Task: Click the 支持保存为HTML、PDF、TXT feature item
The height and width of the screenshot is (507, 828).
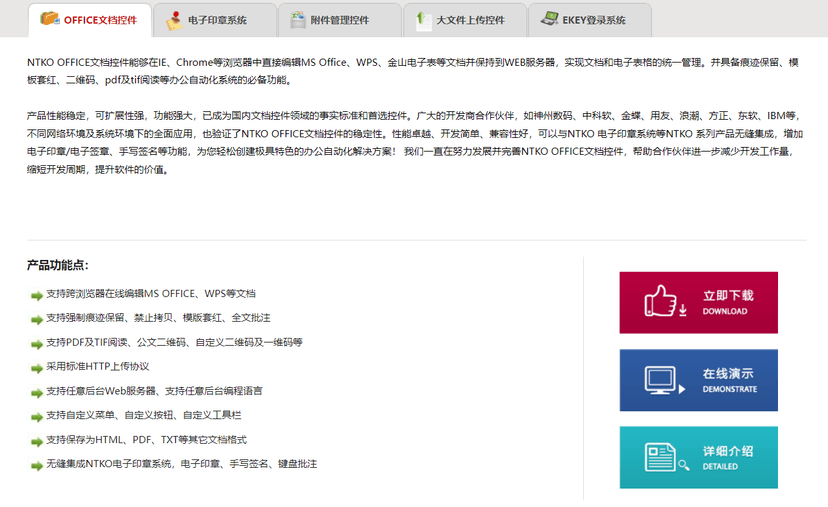Action: tap(146, 440)
